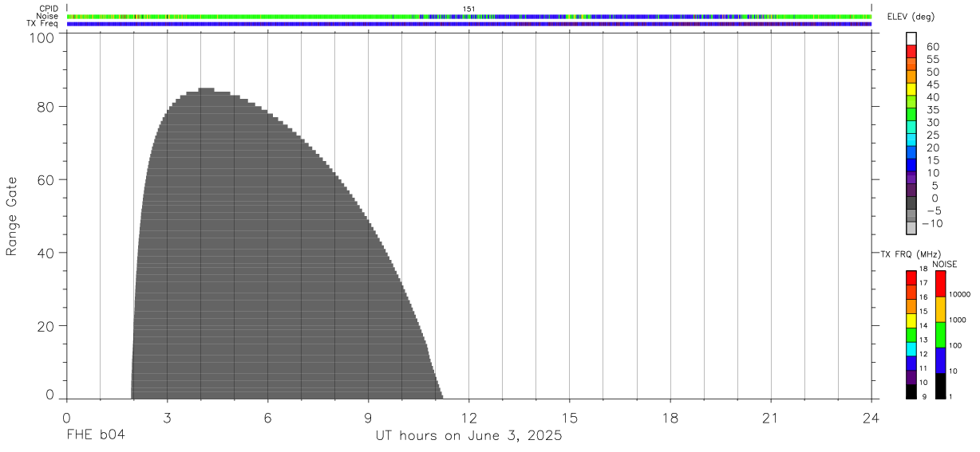Screen dimensions: 980x452
Task: Click the 35 label on ELEV colorbar
Action: coord(932,110)
